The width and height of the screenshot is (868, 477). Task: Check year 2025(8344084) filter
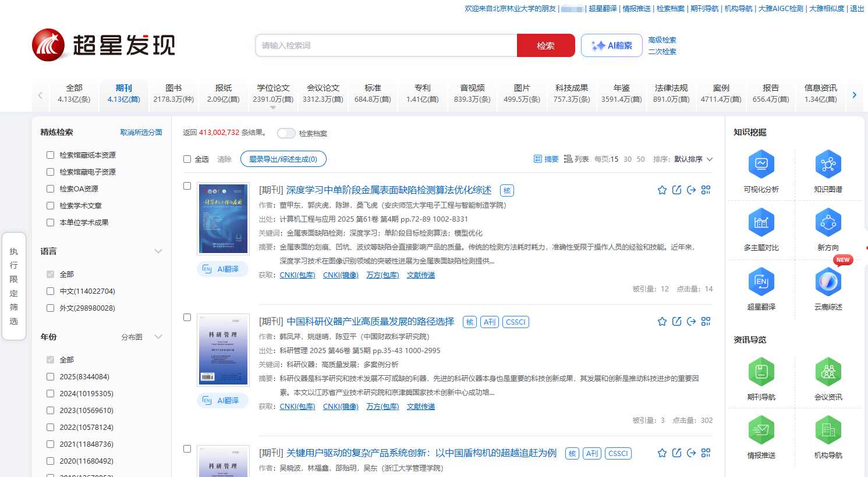[50, 377]
